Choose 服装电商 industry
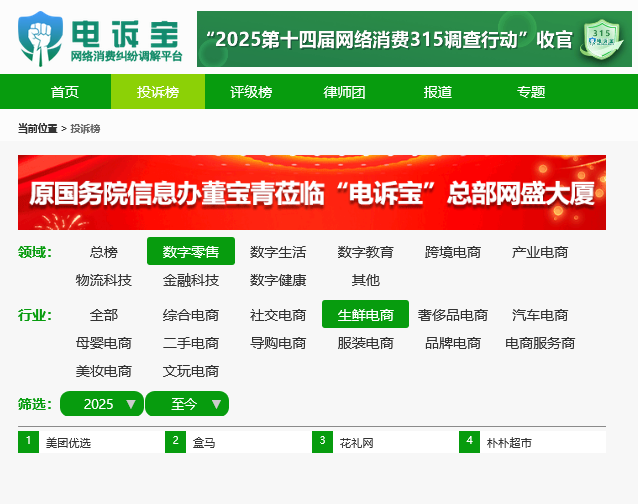This screenshot has height=504, width=638. tap(365, 343)
